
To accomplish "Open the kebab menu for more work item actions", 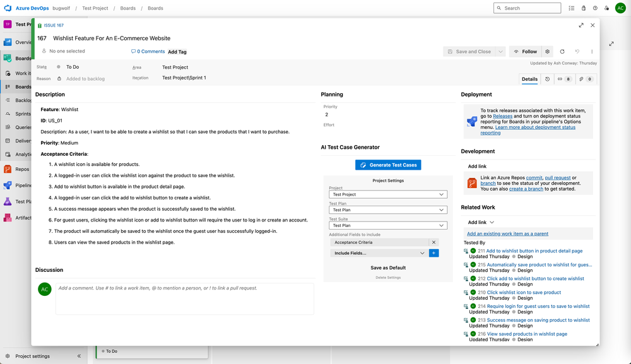I will [592, 51].
